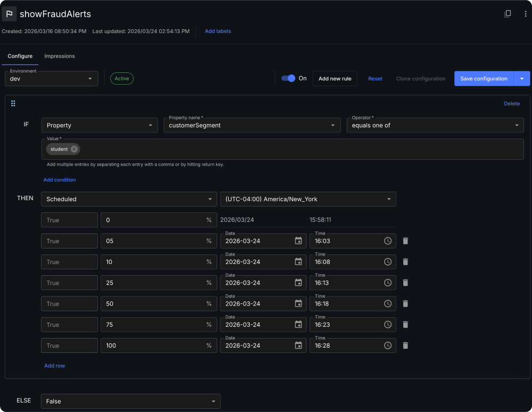Image resolution: width=532 pixels, height=412 pixels.
Task: Open the ELSE False dropdown
Action: 131,401
